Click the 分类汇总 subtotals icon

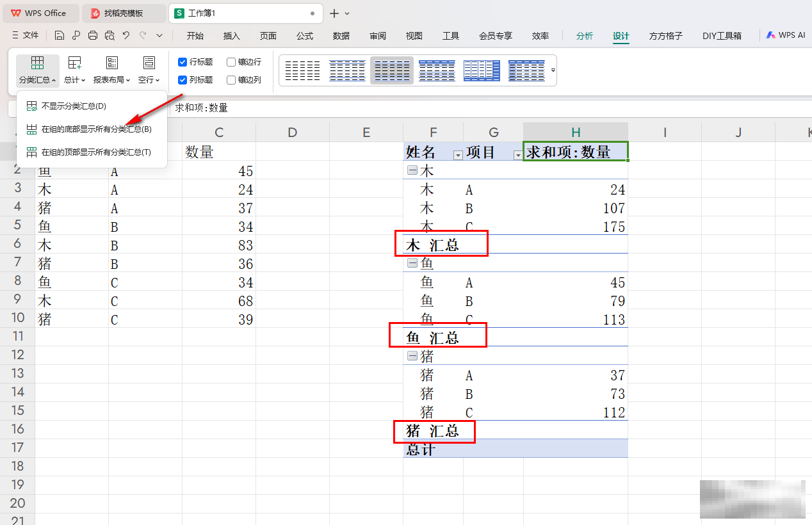point(38,63)
